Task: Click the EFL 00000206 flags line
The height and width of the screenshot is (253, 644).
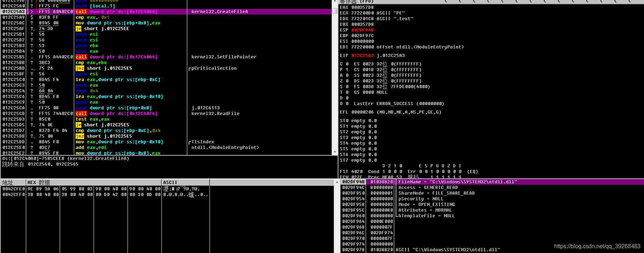Action: click(391, 112)
